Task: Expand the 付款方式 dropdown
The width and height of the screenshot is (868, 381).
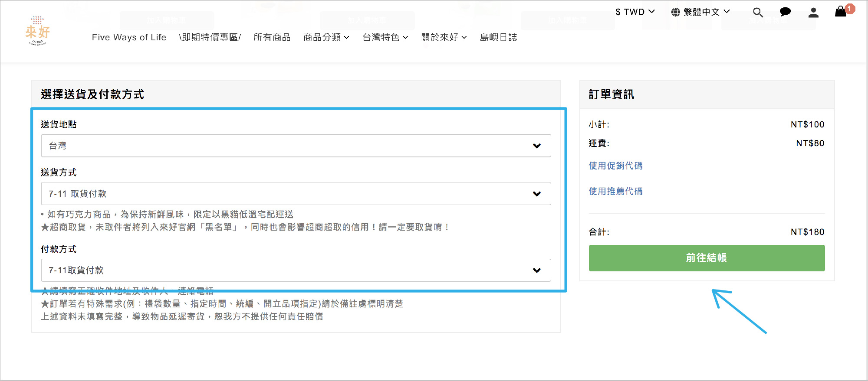Action: tap(296, 270)
